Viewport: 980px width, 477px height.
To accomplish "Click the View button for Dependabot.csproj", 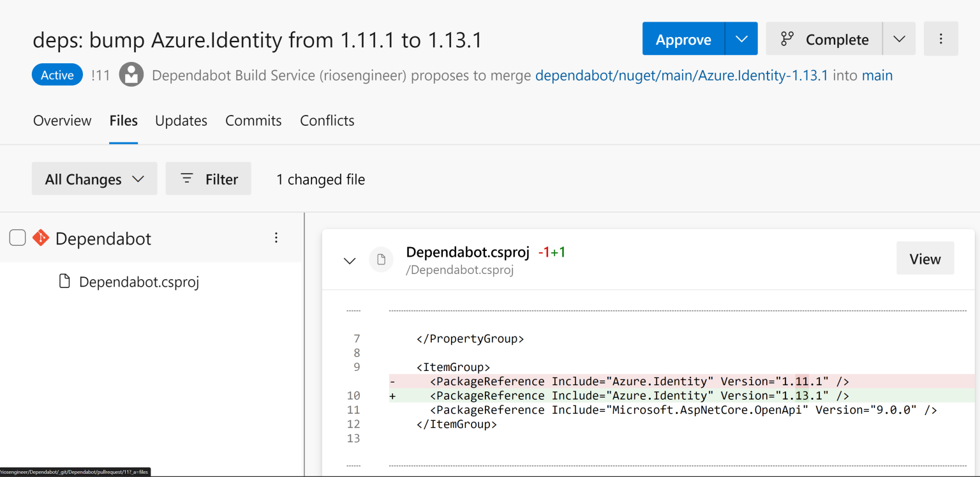I will coord(924,258).
